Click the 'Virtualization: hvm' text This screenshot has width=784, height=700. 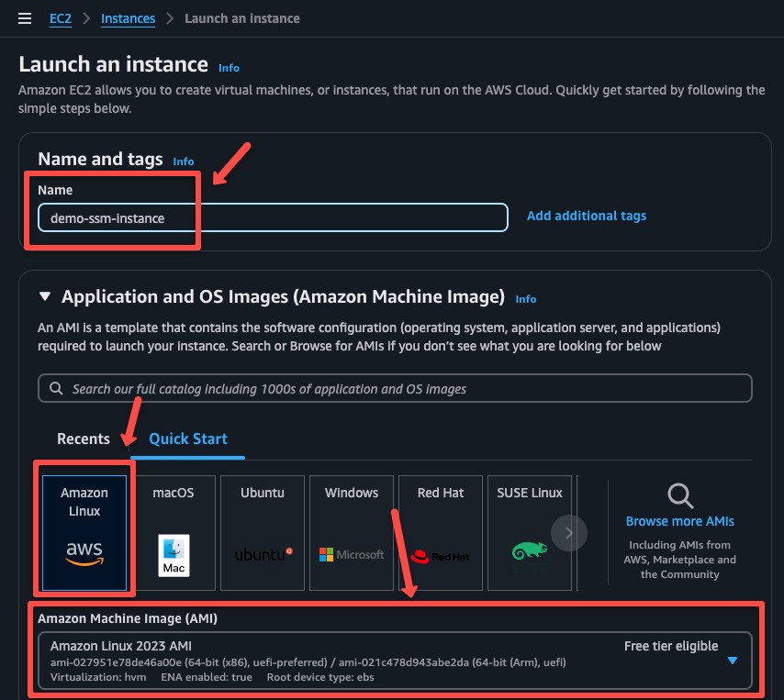point(98,677)
